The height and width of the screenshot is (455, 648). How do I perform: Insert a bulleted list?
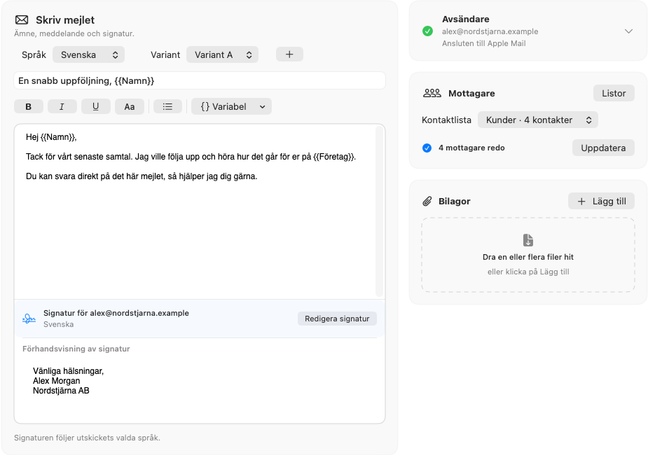167,107
